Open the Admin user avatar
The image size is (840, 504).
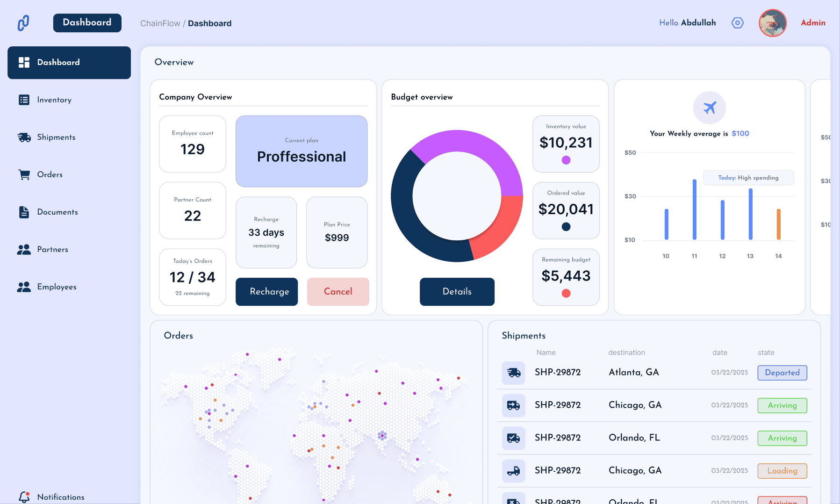click(x=772, y=23)
